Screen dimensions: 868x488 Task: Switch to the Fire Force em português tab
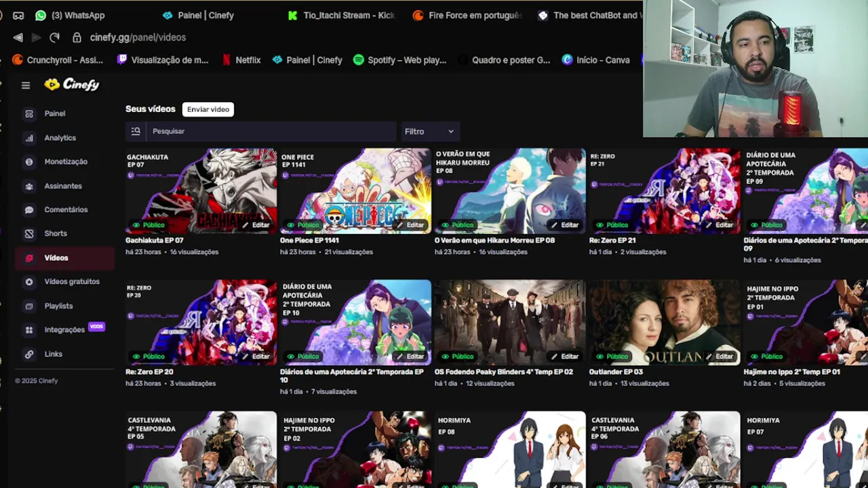click(x=467, y=15)
